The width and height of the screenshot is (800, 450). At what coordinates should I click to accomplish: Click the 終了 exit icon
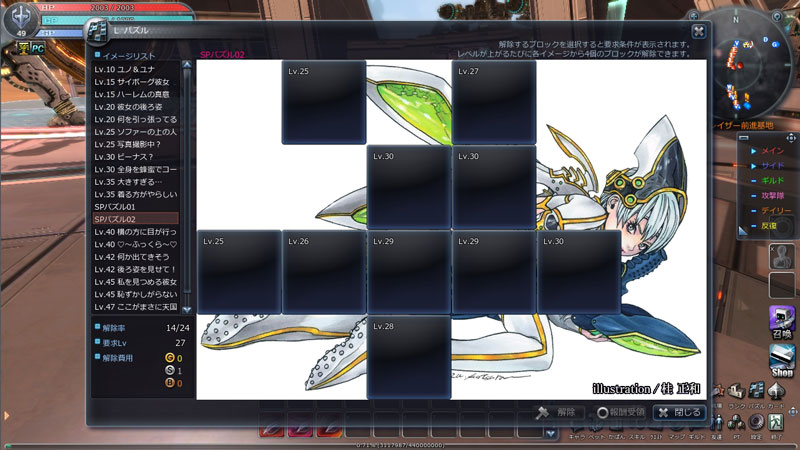pos(776,422)
